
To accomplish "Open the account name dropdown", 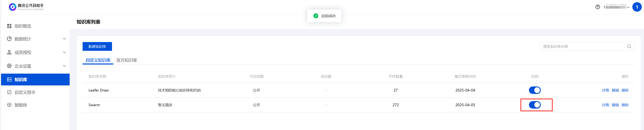I will [616, 7].
